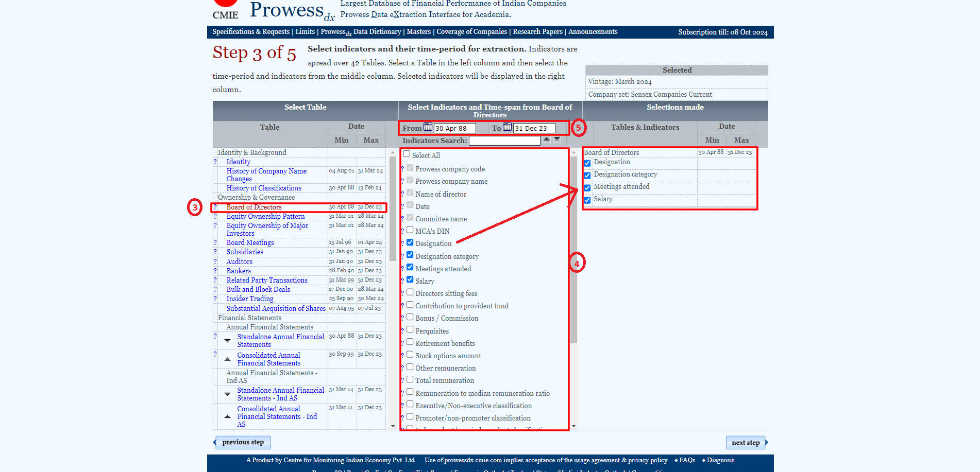This screenshot has height=472, width=980.
Task: Click help icon beside Designation category indicator
Action: pos(402,257)
